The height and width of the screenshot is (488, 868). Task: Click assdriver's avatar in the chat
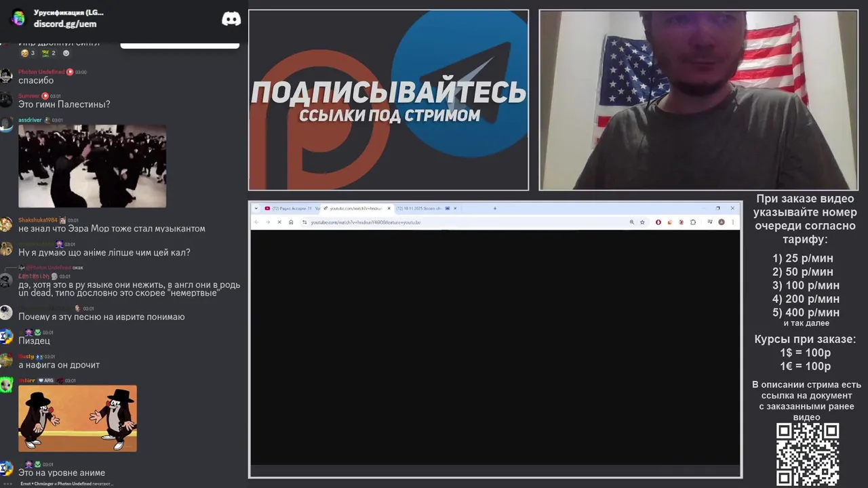click(6, 124)
